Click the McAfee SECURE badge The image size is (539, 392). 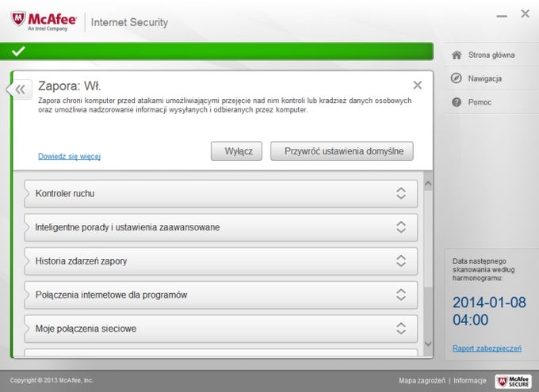pyautogui.click(x=513, y=381)
